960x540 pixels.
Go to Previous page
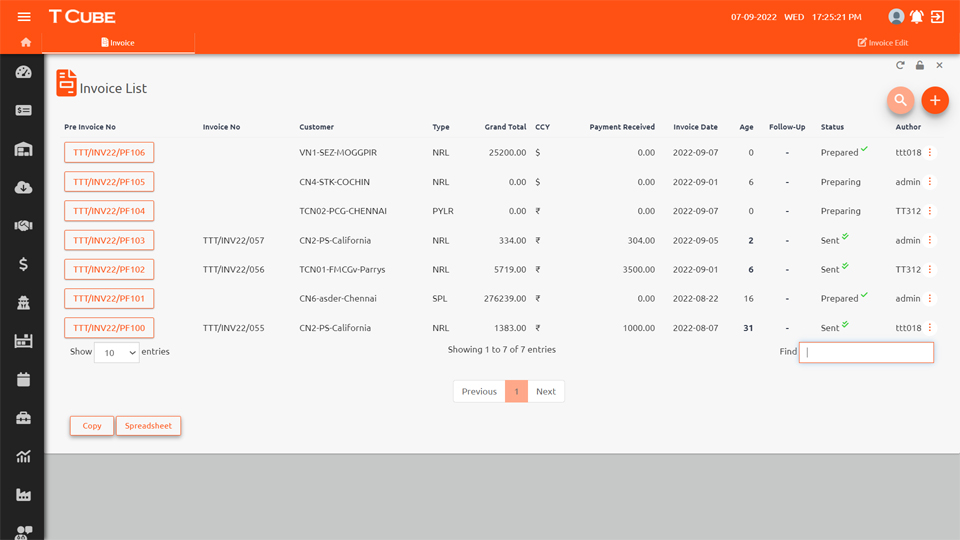click(x=479, y=391)
